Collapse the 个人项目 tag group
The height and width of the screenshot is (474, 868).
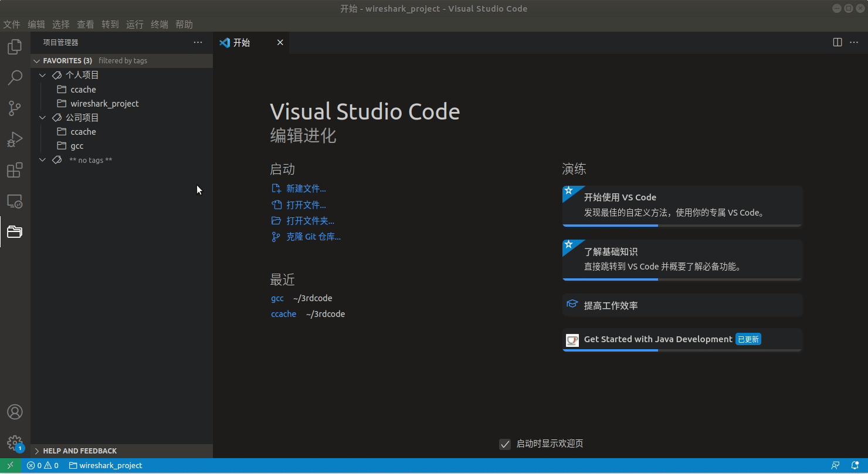coord(43,75)
